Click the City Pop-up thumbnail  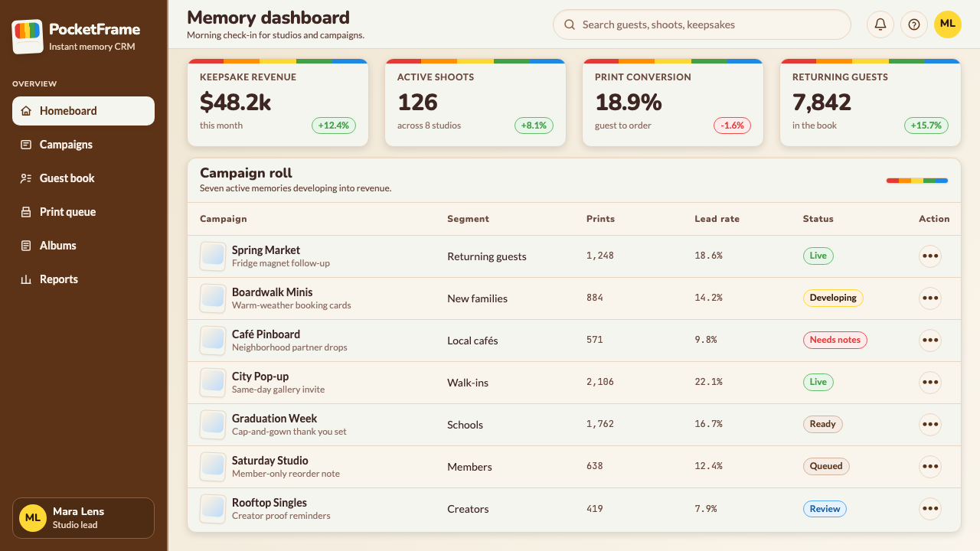213,383
